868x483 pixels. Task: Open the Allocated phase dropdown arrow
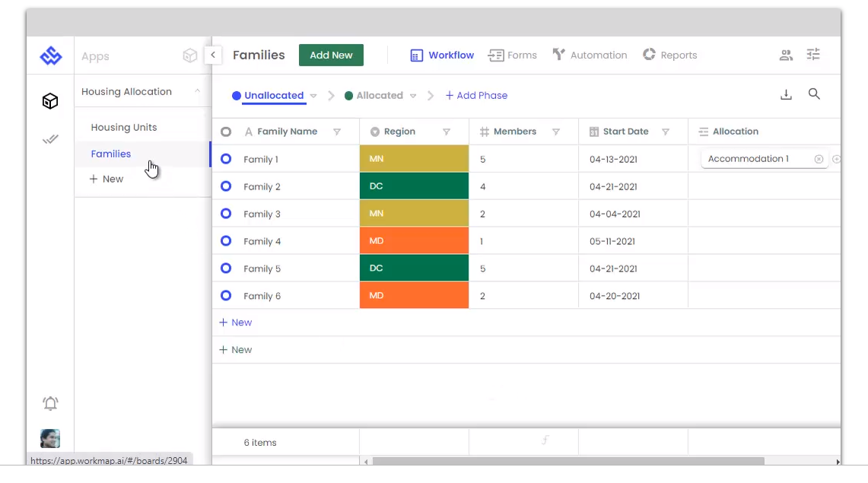[x=413, y=96]
